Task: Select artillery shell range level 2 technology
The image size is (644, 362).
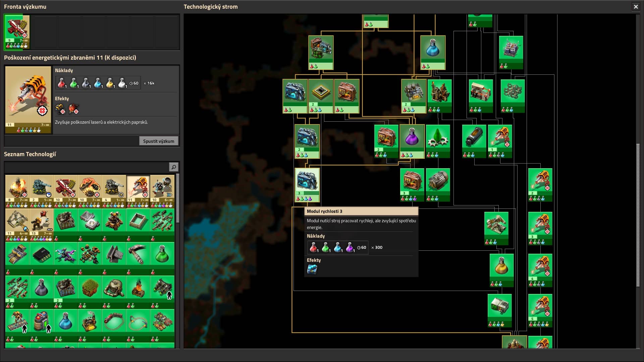Action: point(42,191)
